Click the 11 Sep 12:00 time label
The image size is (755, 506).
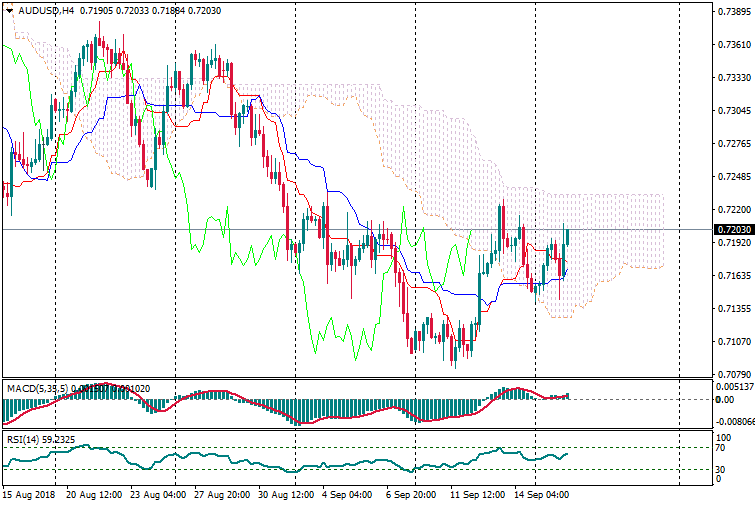point(478,494)
